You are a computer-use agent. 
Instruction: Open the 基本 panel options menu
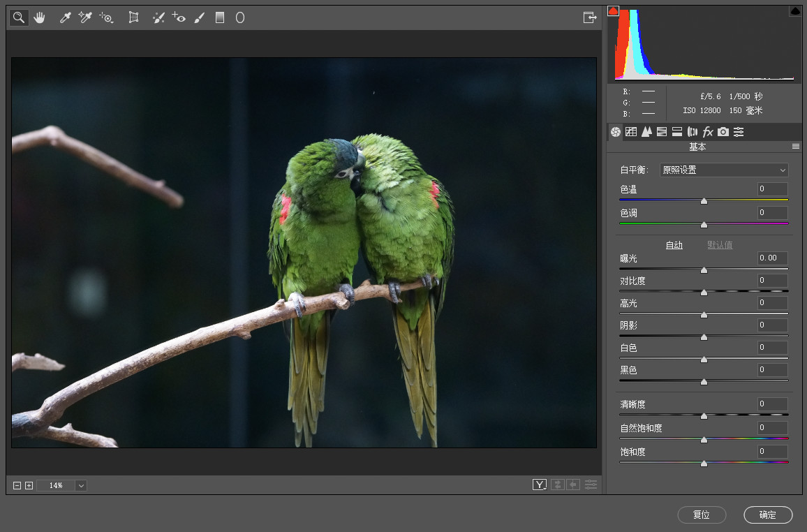[795, 147]
